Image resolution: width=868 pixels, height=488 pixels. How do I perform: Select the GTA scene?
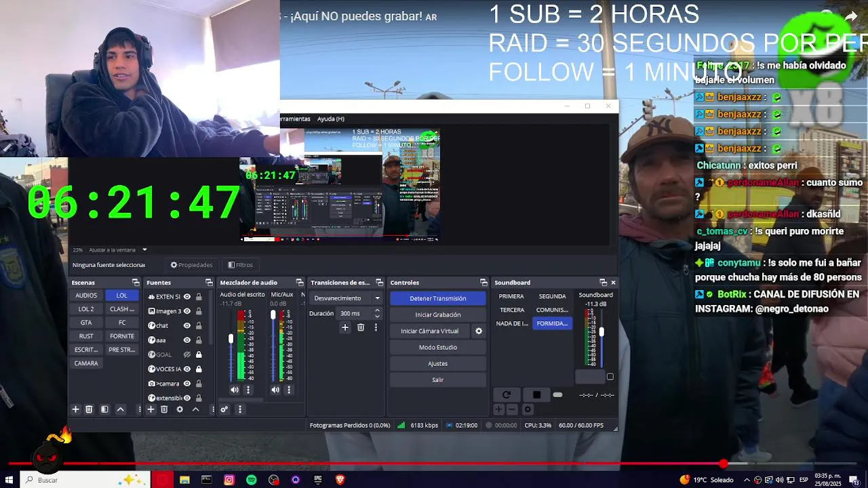[x=86, y=323]
